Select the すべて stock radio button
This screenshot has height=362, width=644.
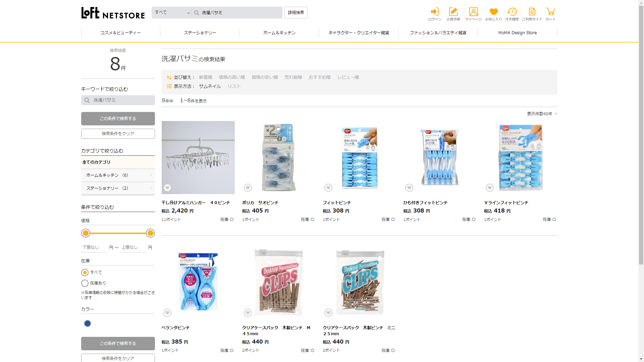pos(85,273)
